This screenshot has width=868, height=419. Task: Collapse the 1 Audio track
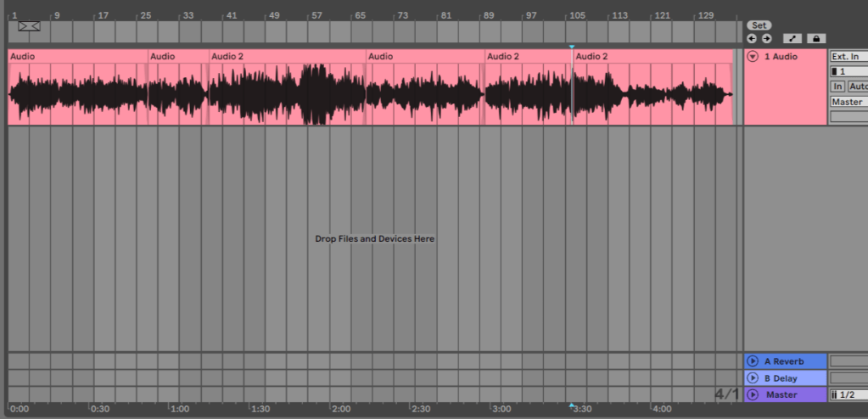pyautogui.click(x=753, y=57)
